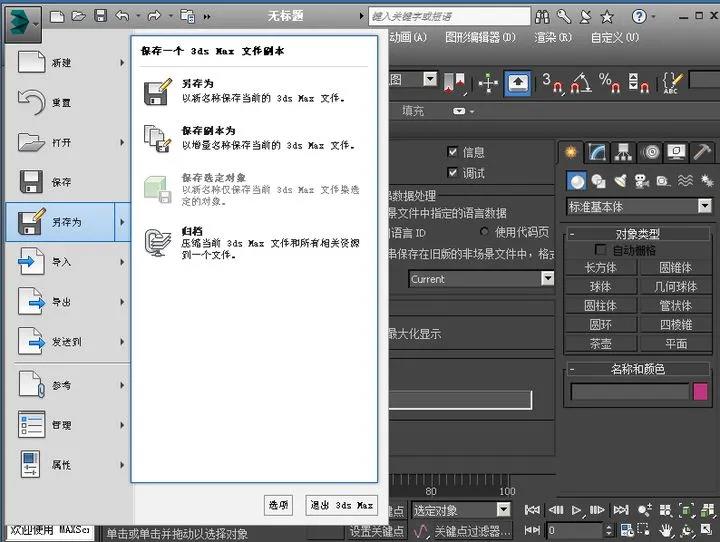
Task: Expand the 导出 submenu arrow
Action: click(122, 302)
